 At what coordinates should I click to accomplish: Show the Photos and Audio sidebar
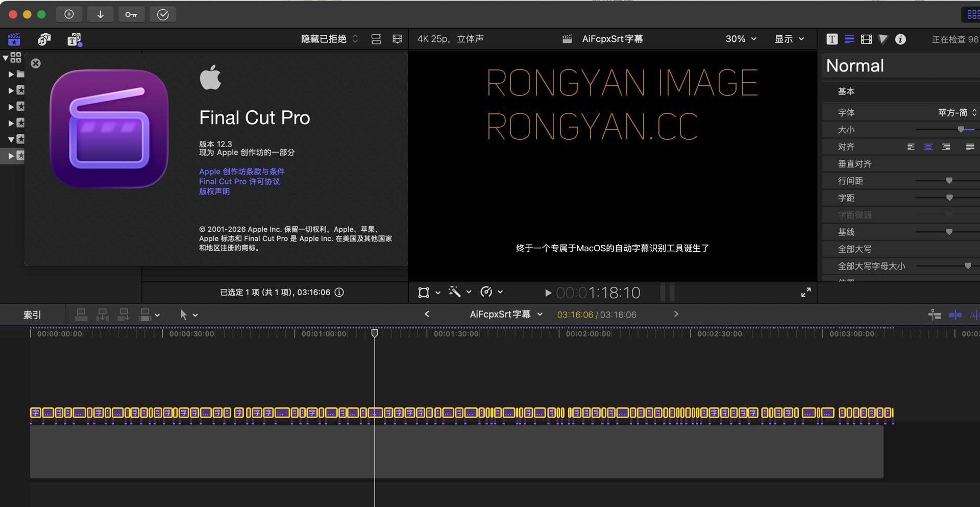point(44,39)
